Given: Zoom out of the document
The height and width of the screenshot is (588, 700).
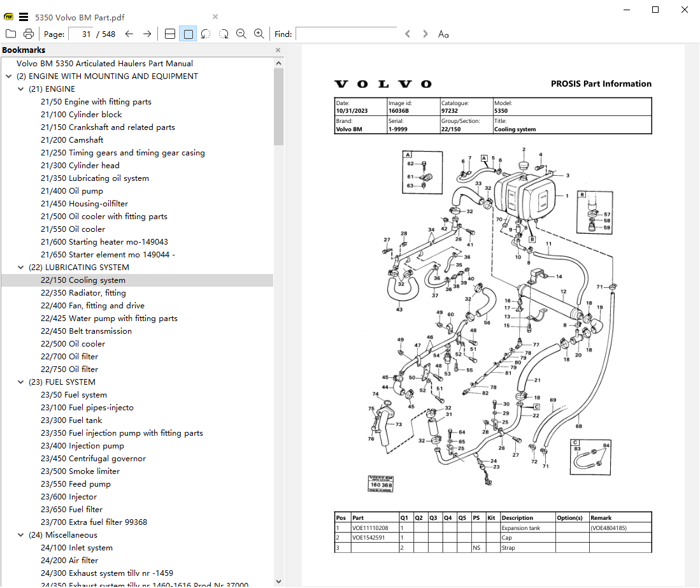Looking at the screenshot, I should click(241, 34).
